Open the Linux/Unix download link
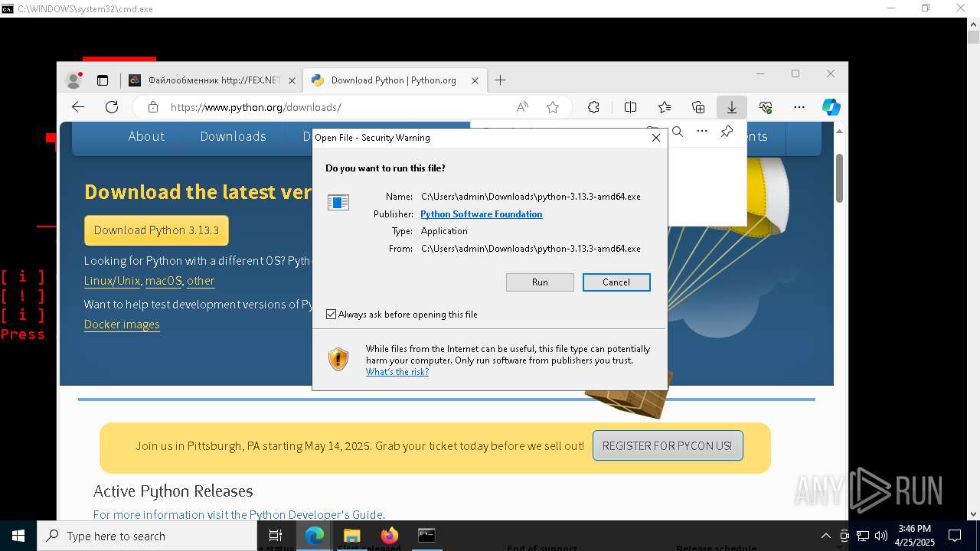Viewport: 980px width, 551px height. click(x=112, y=281)
